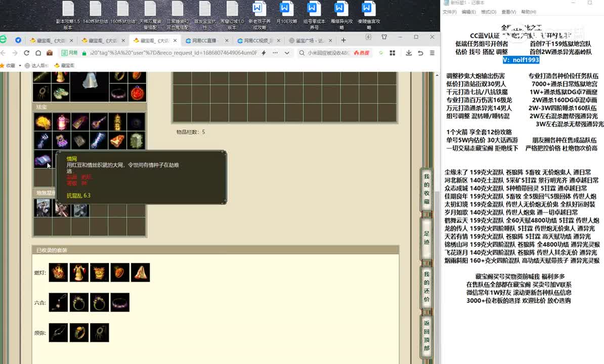Open desktop file 天梯双魔装备搭配
The height and width of the screenshot is (364, 604).
pyautogui.click(x=150, y=15)
